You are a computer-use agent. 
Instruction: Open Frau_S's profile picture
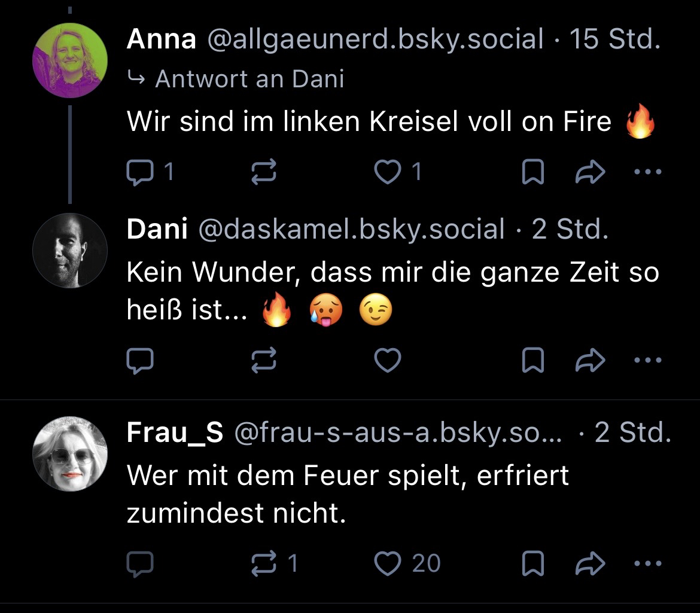tap(70, 454)
